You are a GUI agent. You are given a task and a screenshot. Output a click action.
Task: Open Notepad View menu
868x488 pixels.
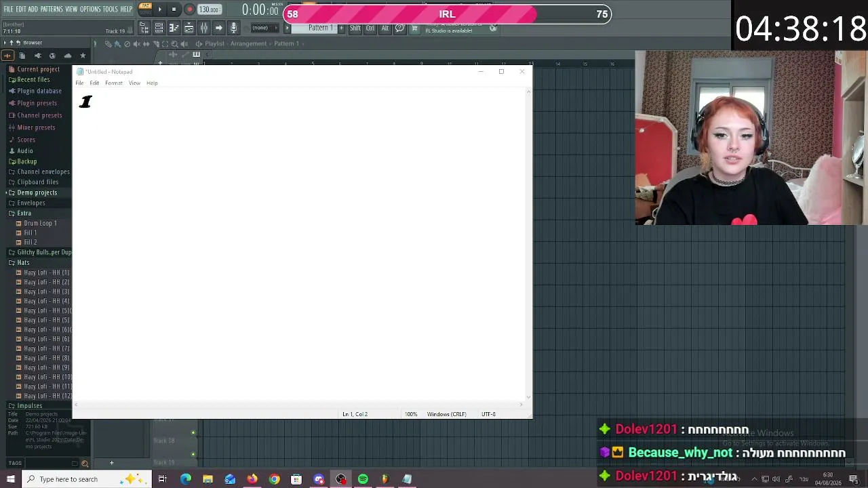click(134, 83)
